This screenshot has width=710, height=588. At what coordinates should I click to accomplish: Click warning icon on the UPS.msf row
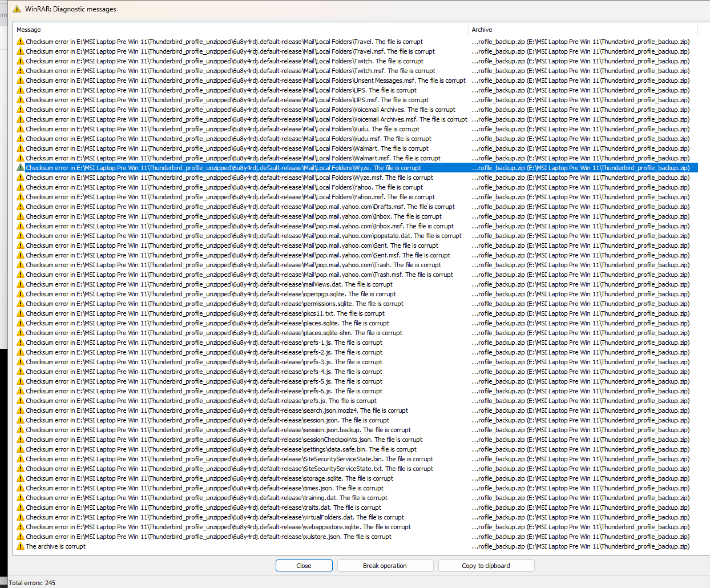[x=21, y=100]
